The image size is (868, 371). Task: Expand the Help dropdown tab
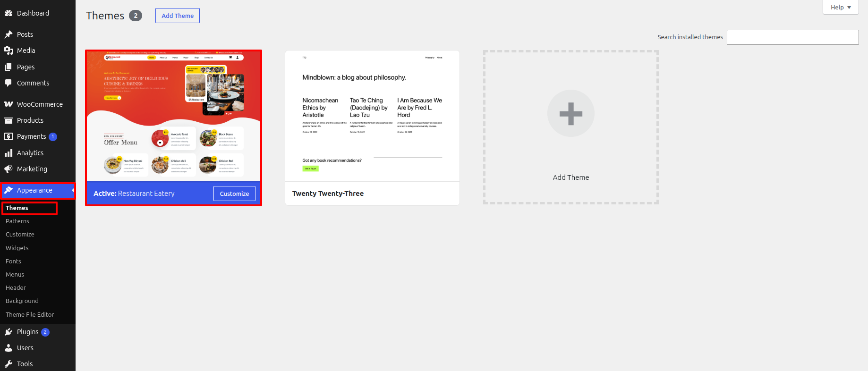841,7
